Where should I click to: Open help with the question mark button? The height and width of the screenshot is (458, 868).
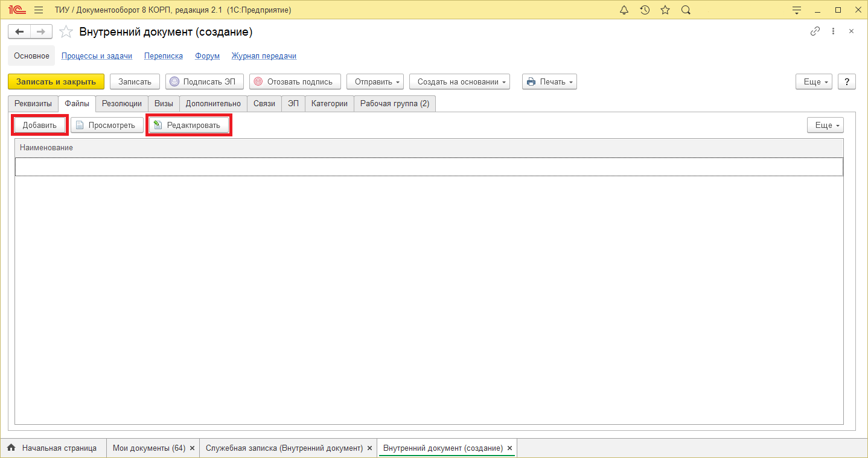pos(847,81)
